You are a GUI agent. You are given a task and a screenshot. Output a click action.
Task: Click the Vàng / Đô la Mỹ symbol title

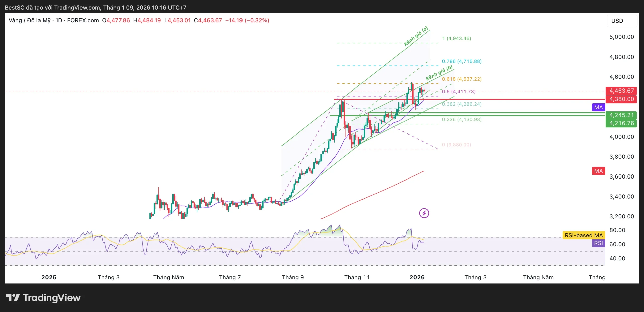pyautogui.click(x=29, y=20)
